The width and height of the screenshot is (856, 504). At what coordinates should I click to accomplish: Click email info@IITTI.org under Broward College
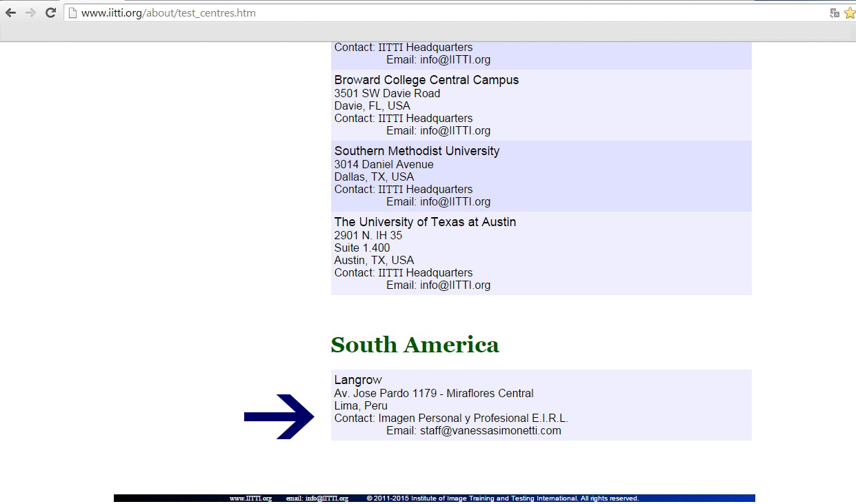click(455, 131)
